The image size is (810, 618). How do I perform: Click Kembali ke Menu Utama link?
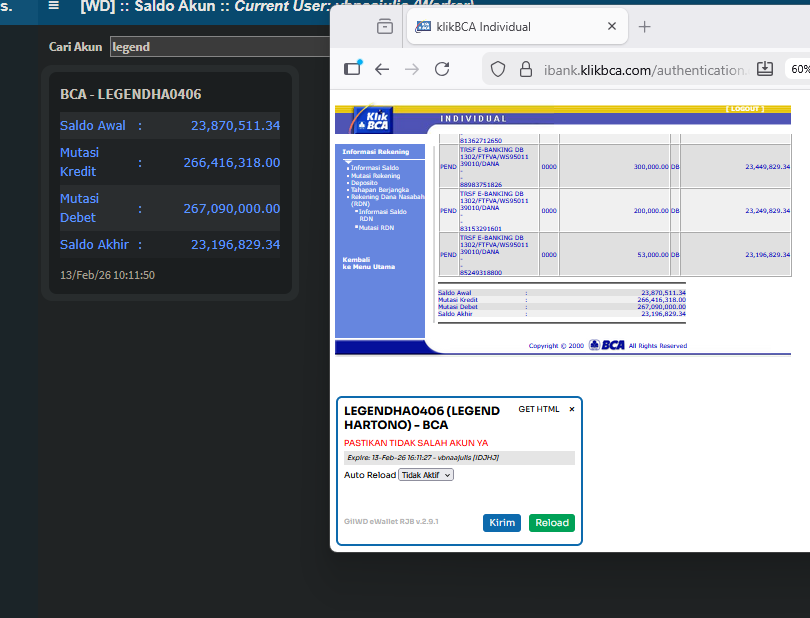click(368, 263)
